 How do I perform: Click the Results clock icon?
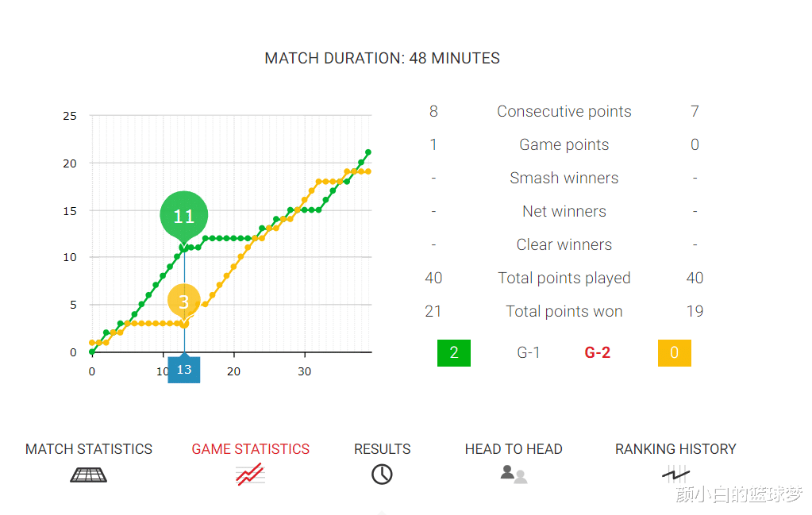coord(382,475)
